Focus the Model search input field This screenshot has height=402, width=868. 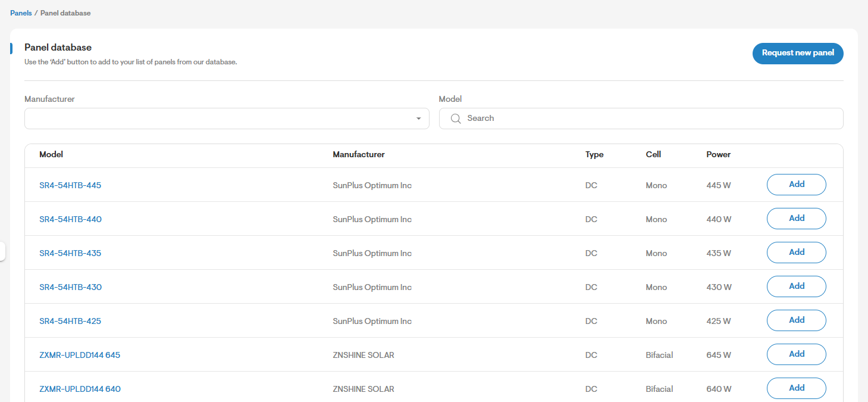[641, 119]
